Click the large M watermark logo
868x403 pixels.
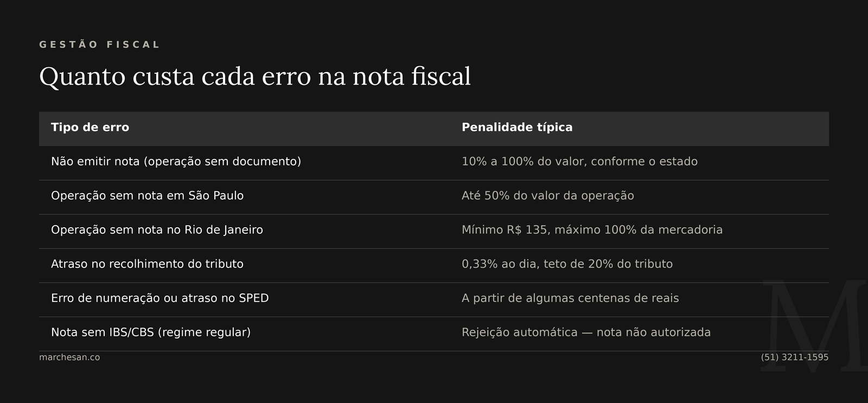click(x=814, y=325)
